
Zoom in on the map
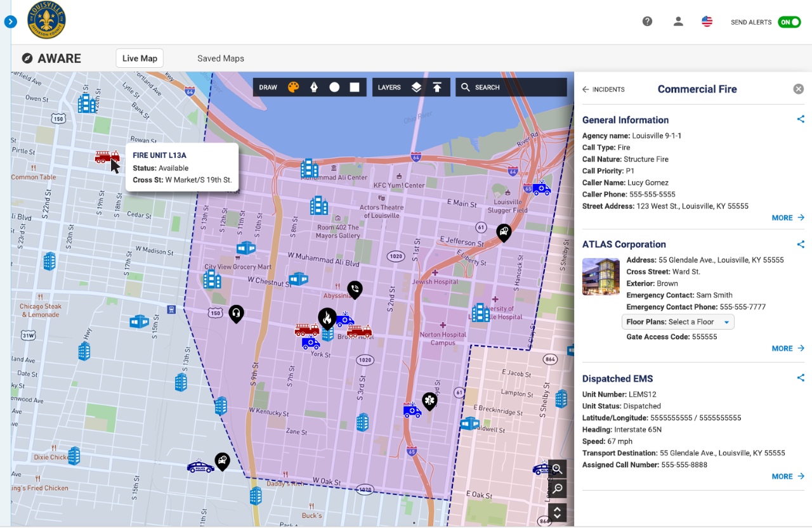(557, 469)
